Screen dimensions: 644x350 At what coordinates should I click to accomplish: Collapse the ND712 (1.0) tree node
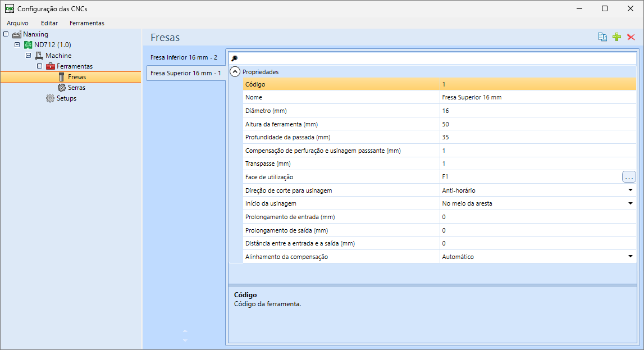pos(17,44)
